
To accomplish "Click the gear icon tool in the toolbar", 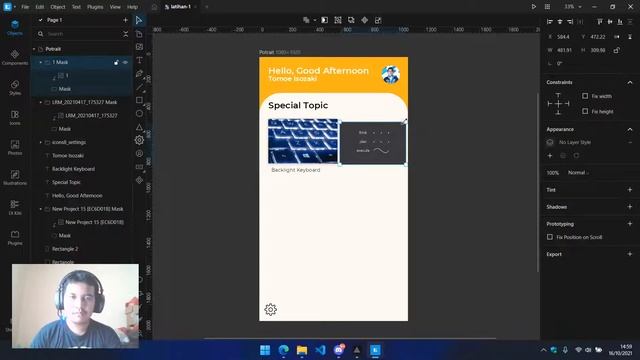I will pos(139,140).
